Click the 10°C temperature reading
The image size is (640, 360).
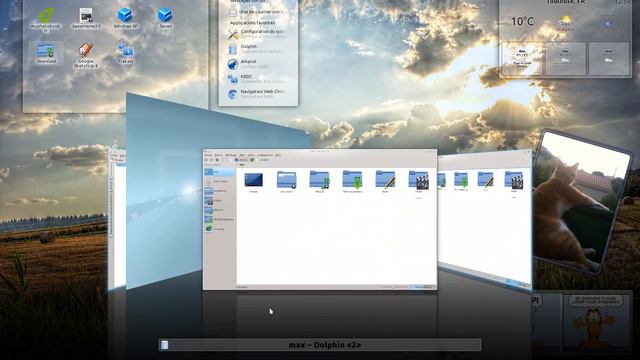coord(522,21)
